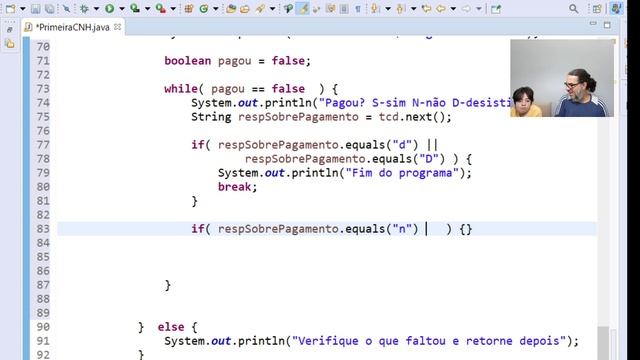Expand the Search toolbar dropdown arrow
Viewport: 640px width, 360px height.
pyautogui.click(x=272, y=9)
